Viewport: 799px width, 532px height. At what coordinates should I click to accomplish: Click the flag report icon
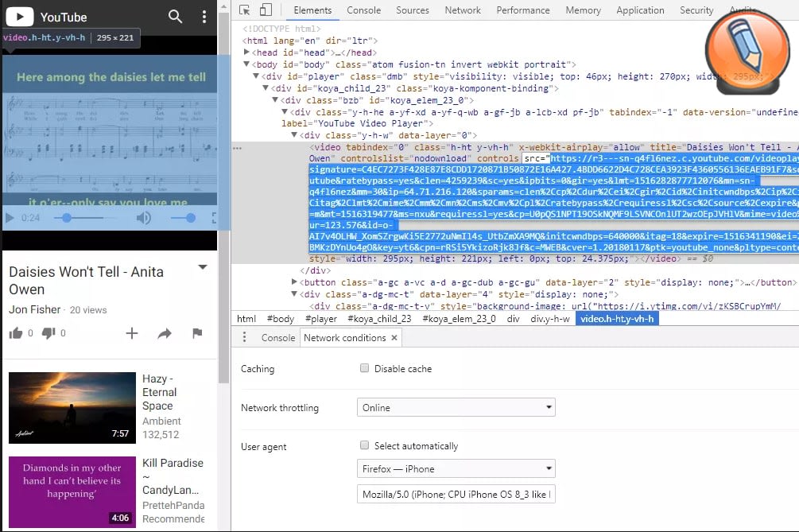(x=197, y=334)
